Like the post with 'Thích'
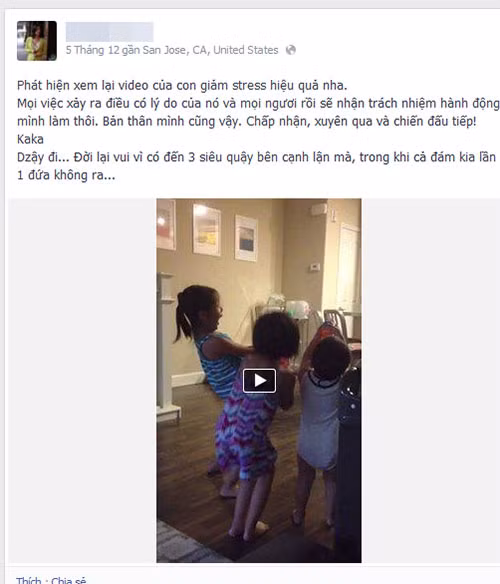 [x=29, y=580]
